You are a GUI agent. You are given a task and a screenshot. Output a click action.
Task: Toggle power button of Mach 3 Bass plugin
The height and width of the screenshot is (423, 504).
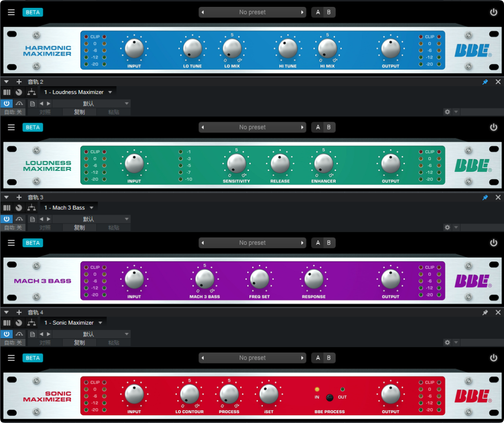(x=493, y=243)
